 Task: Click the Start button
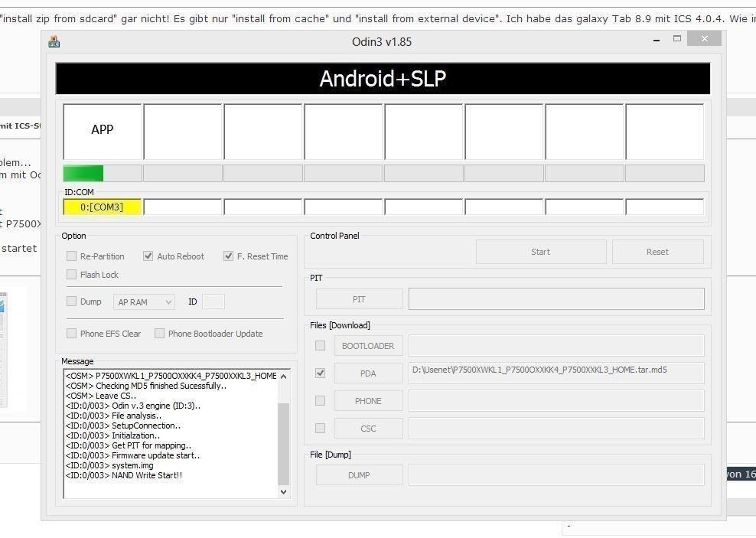[540, 252]
